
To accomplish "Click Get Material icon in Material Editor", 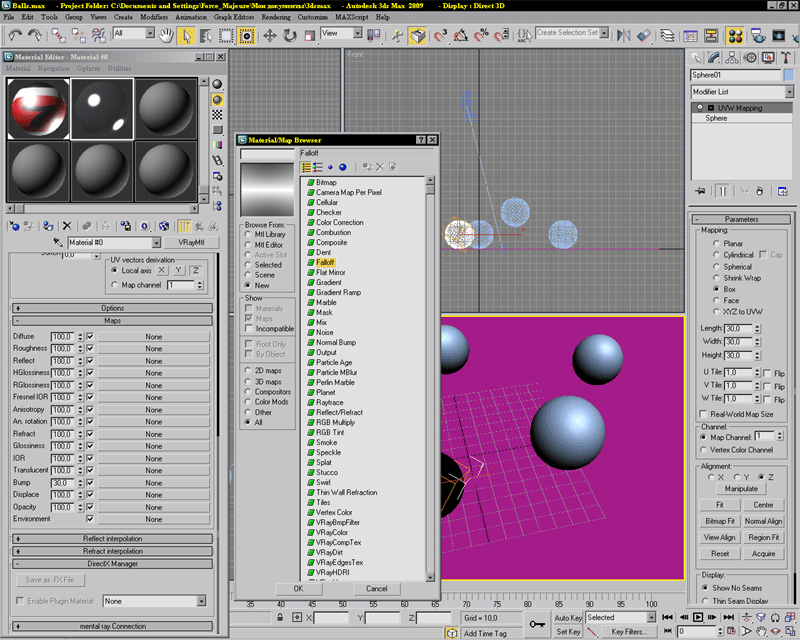I will [x=14, y=226].
